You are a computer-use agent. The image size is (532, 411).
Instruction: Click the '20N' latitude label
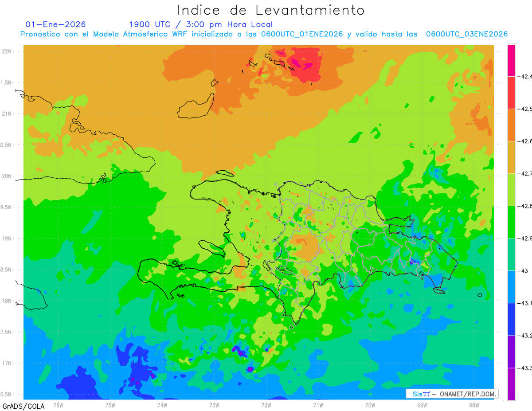tap(7, 176)
